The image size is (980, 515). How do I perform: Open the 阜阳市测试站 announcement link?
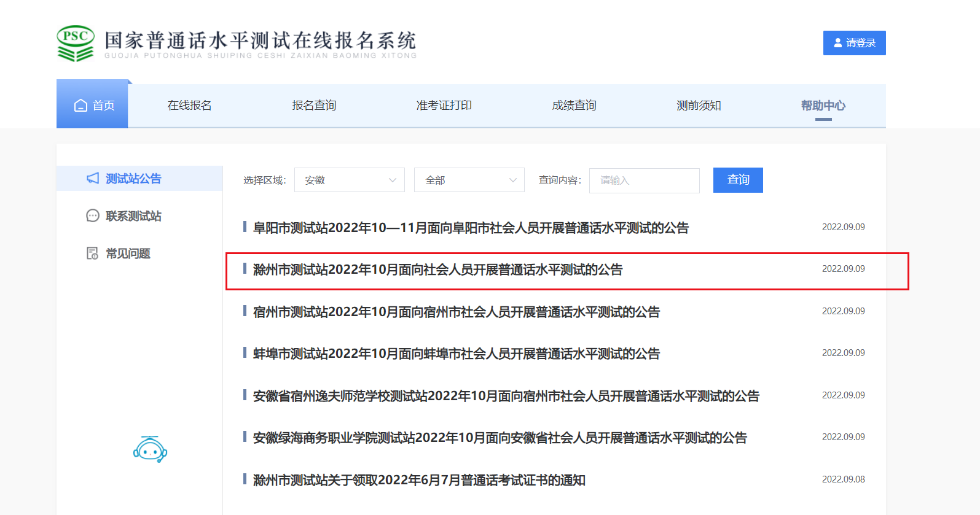pyautogui.click(x=471, y=228)
